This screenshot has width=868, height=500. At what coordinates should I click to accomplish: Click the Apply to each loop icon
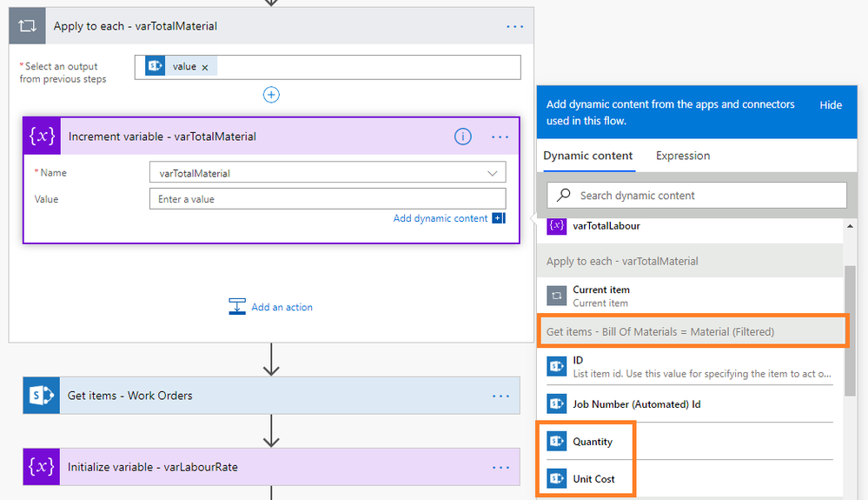tap(27, 26)
